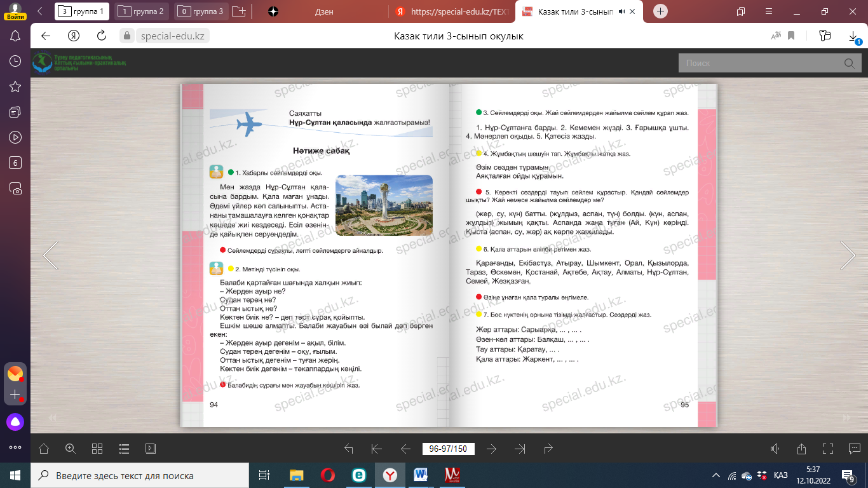Viewport: 868px width, 488px height.
Task: Open the tab-strip back arrow near Войти
Action: point(40,11)
